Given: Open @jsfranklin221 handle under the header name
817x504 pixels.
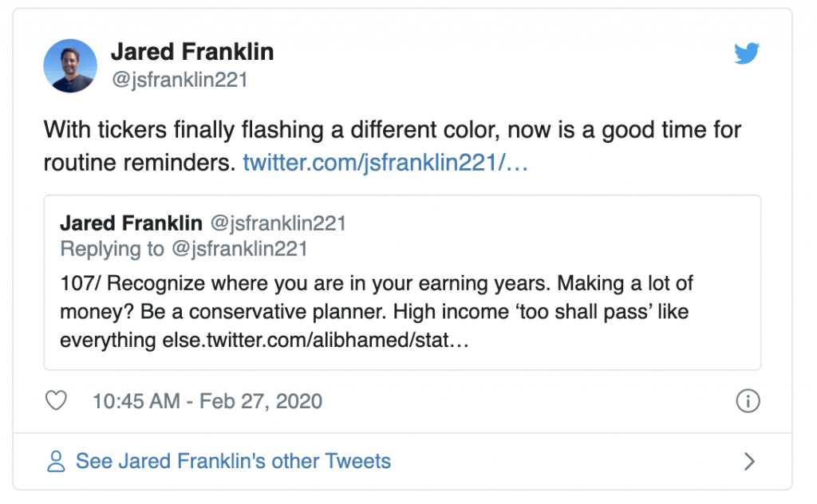Looking at the screenshot, I should pyautogui.click(x=179, y=80).
